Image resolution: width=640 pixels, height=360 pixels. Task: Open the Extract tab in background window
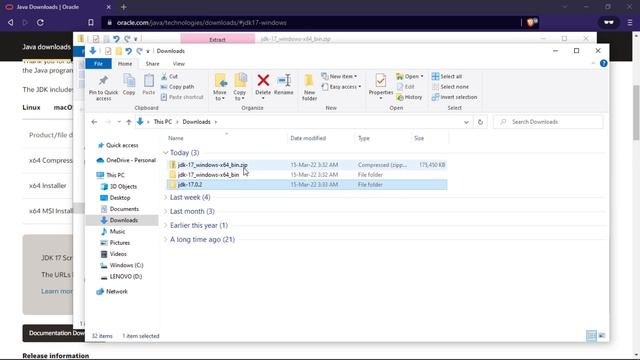pyautogui.click(x=218, y=39)
